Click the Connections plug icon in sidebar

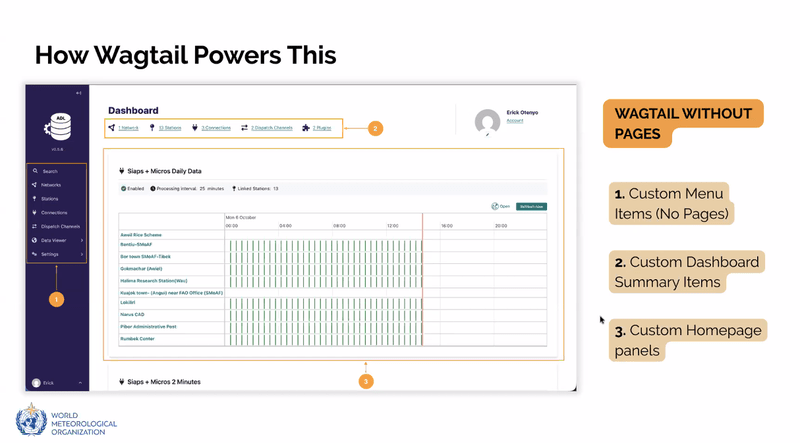point(35,213)
